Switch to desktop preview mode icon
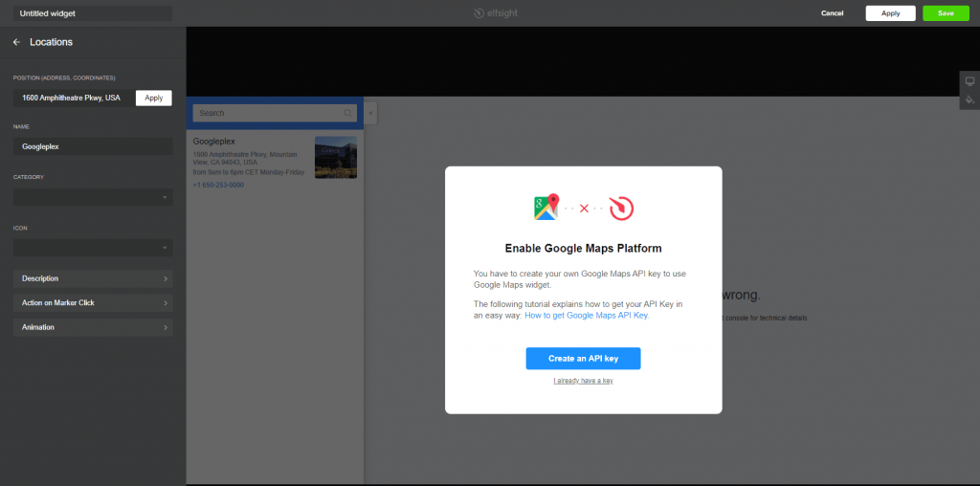This screenshot has width=980, height=486. (x=969, y=82)
